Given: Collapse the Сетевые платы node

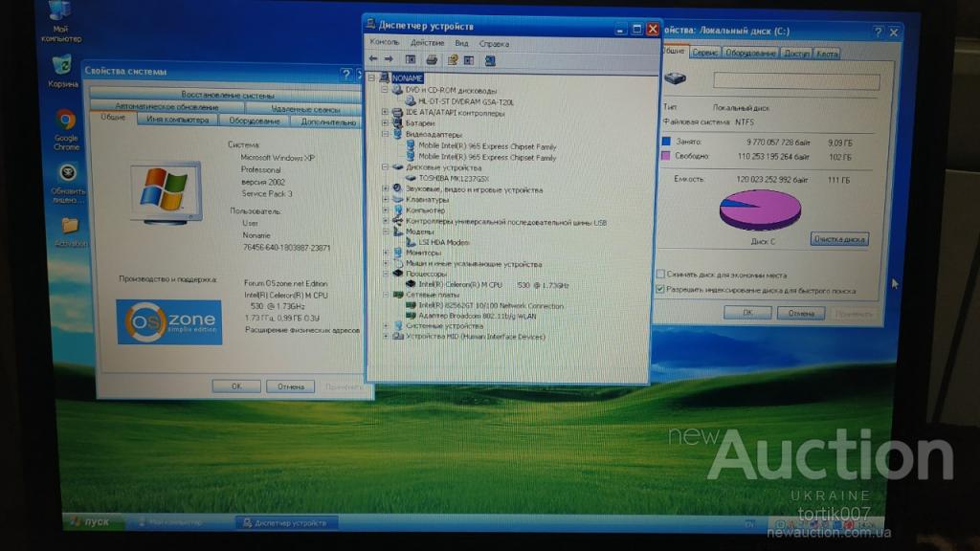Looking at the screenshot, I should (x=385, y=295).
